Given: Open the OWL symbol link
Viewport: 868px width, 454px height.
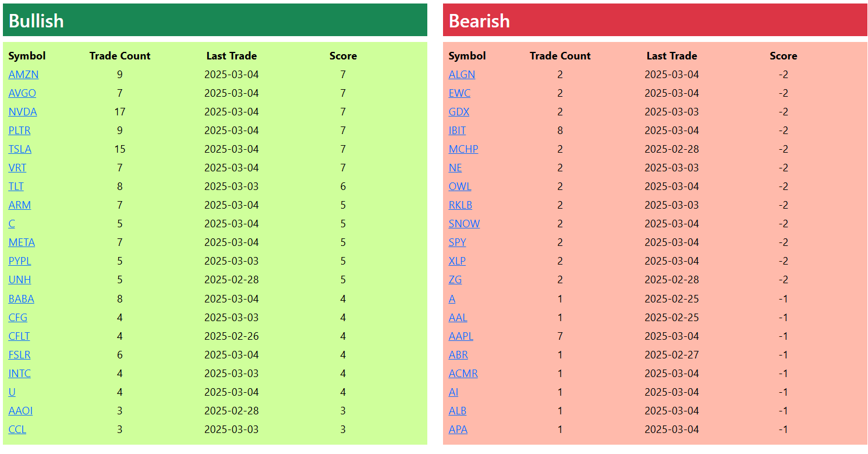Looking at the screenshot, I should [x=460, y=186].
